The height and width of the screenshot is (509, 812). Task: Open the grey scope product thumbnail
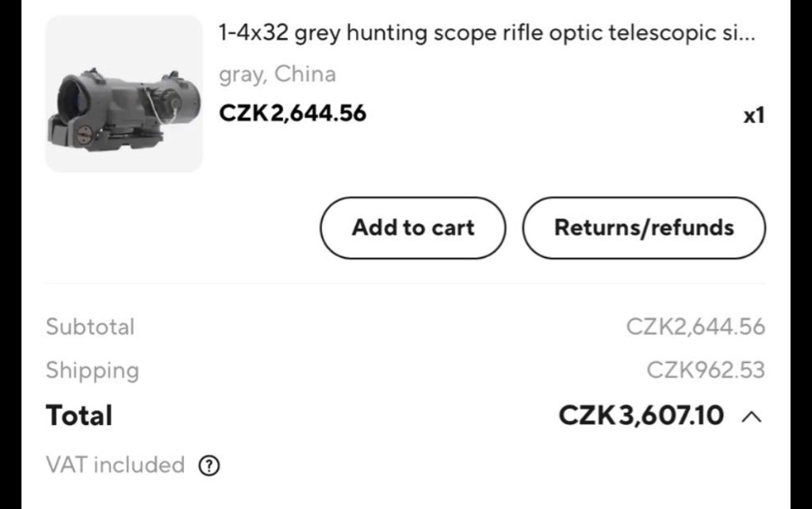124,94
